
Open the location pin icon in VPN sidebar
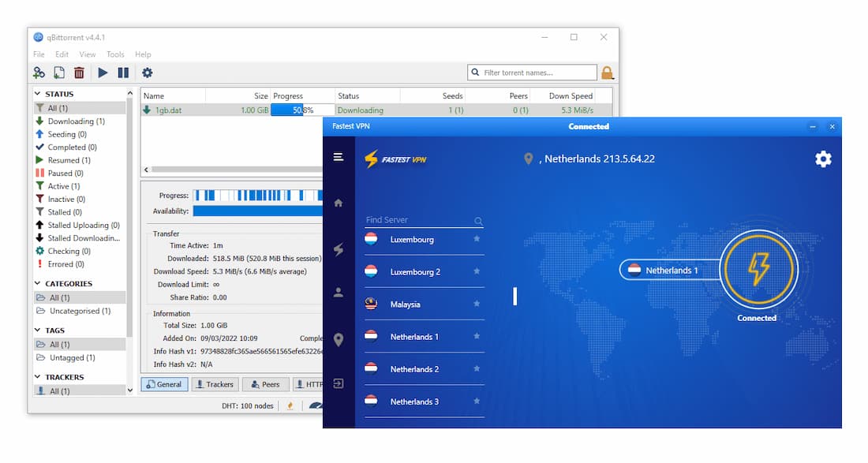[x=338, y=339]
